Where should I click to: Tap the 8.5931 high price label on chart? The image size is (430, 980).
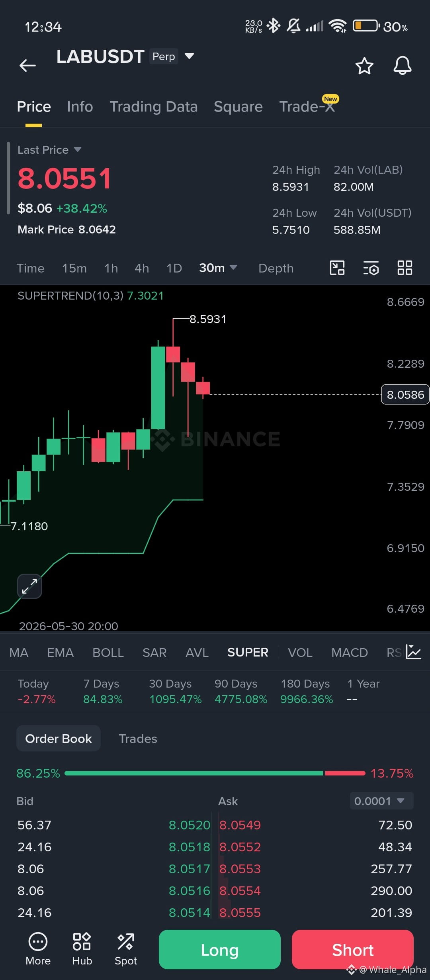click(208, 319)
